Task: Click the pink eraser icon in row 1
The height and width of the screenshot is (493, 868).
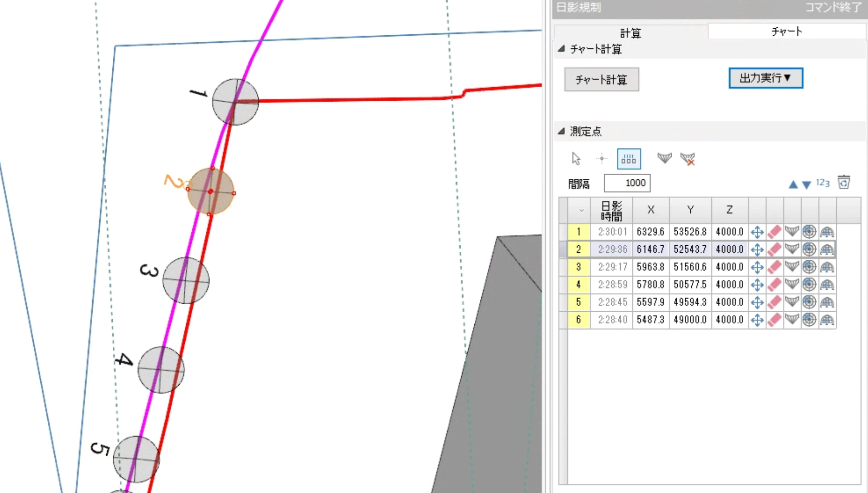Action: click(x=774, y=232)
